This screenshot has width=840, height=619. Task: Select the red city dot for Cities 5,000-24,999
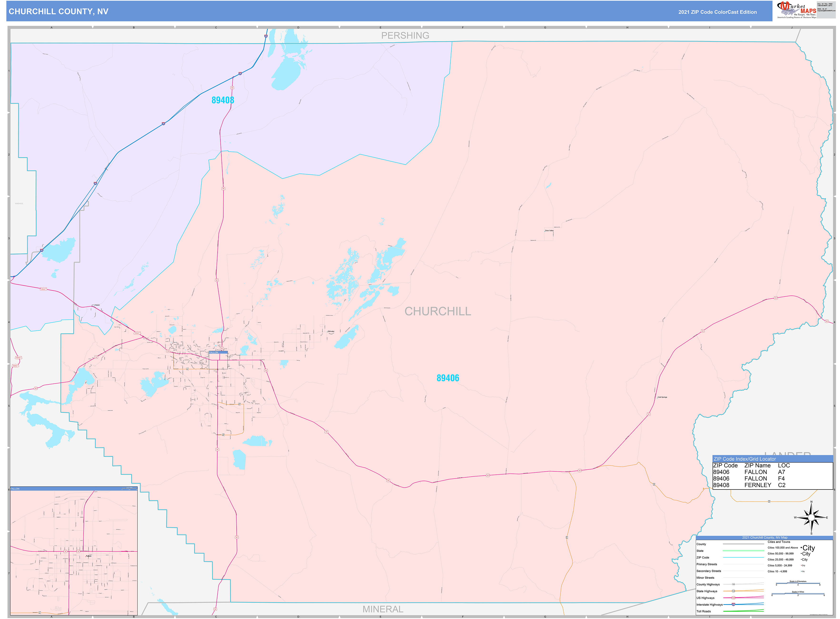(x=801, y=565)
